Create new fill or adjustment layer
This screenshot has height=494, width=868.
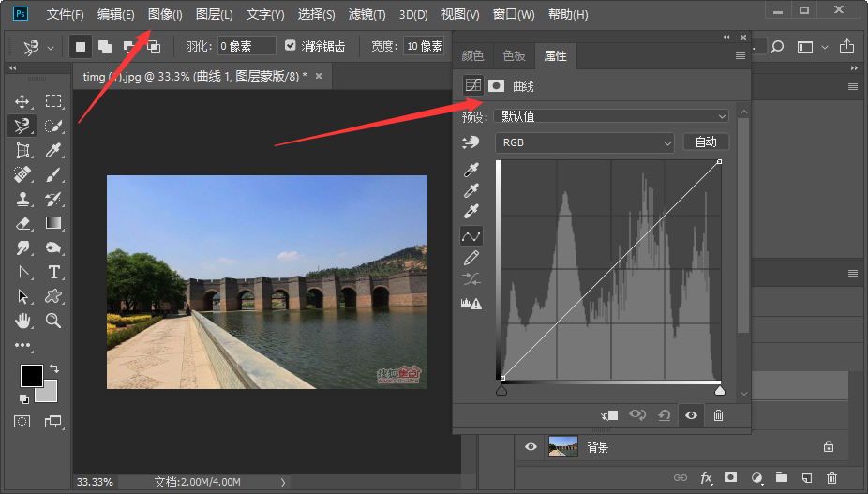click(757, 477)
